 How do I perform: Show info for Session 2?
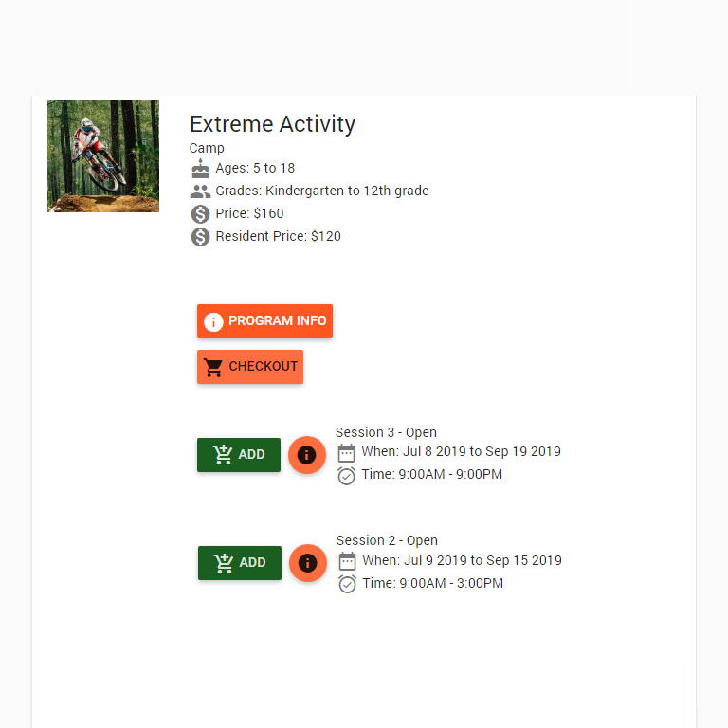click(308, 563)
